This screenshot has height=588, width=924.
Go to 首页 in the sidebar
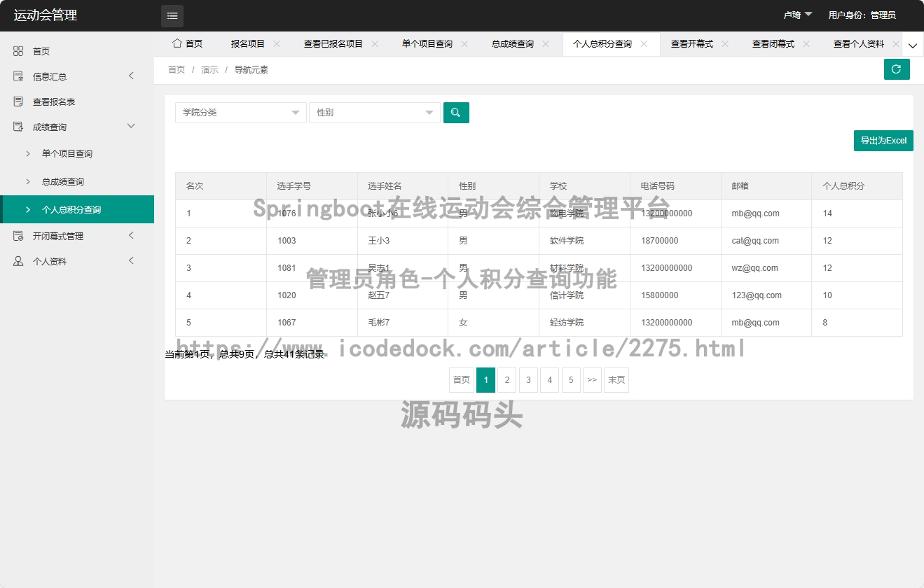pyautogui.click(x=77, y=51)
